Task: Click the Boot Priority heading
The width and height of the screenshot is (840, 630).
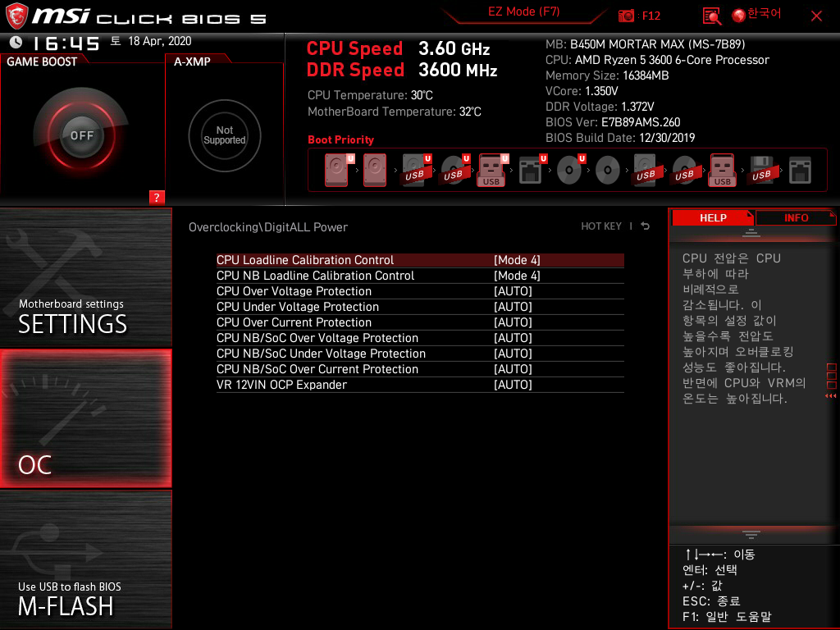Action: click(340, 139)
